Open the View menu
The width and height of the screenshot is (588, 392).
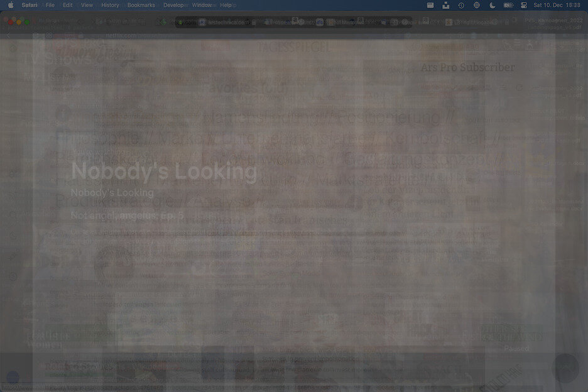pyautogui.click(x=87, y=5)
